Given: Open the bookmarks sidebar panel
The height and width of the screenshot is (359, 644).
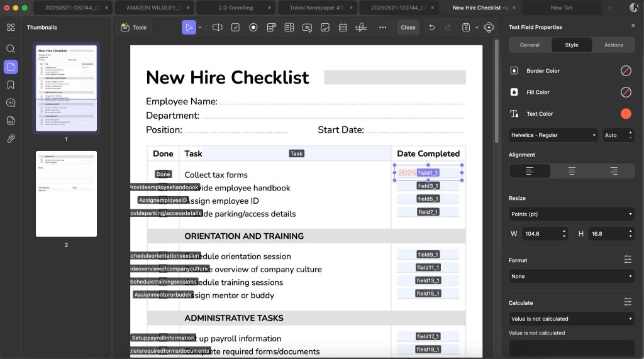Looking at the screenshot, I should tap(11, 85).
